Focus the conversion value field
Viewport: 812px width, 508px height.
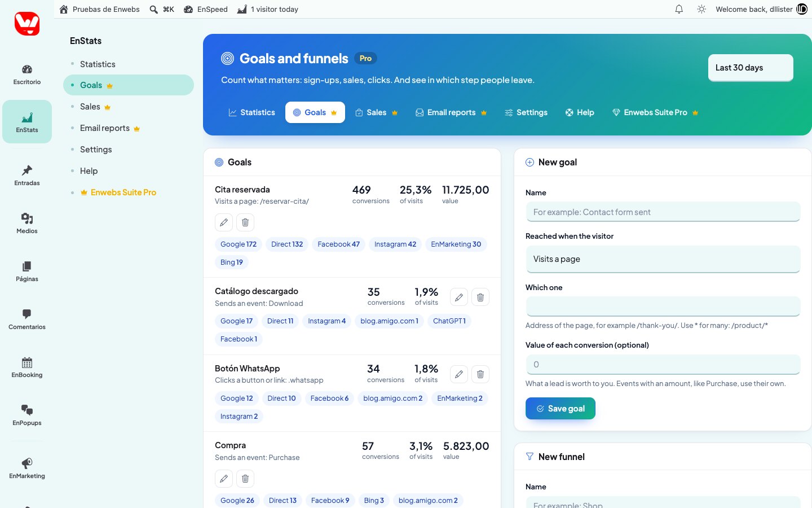pyautogui.click(x=663, y=365)
